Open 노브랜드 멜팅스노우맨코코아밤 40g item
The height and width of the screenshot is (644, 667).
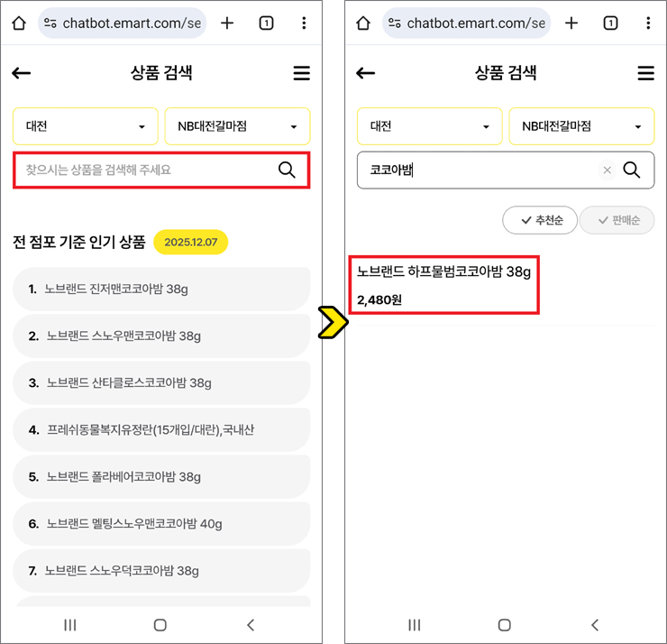click(161, 523)
